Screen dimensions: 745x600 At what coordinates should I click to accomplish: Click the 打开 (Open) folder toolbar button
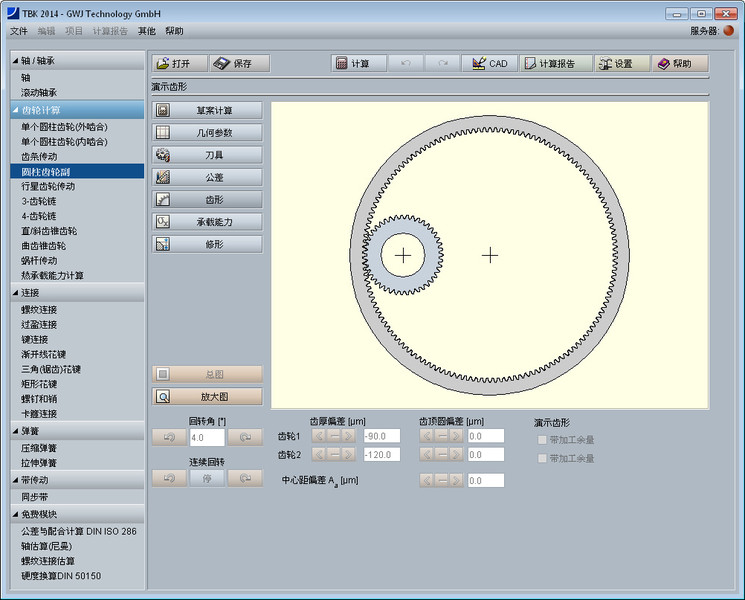[180, 63]
